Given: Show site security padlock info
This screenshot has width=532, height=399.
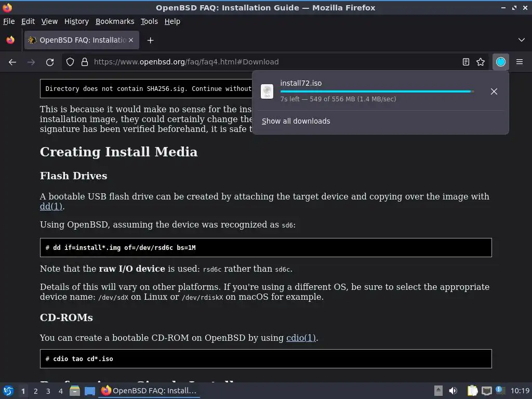Looking at the screenshot, I should [85, 62].
